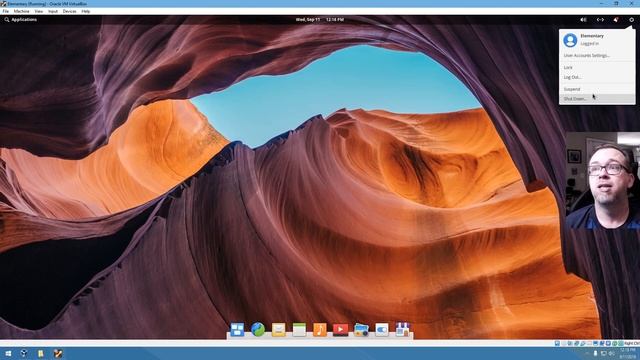This screenshot has height=360, width=640.
Task: Open the Windows tray volume icon
Action: pos(611,353)
